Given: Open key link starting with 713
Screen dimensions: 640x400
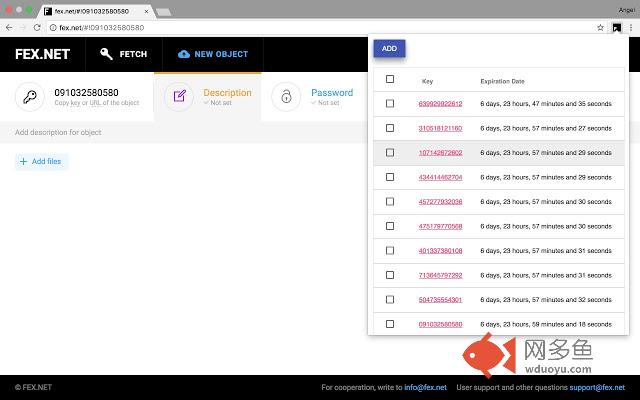Looking at the screenshot, I should coord(440,275).
